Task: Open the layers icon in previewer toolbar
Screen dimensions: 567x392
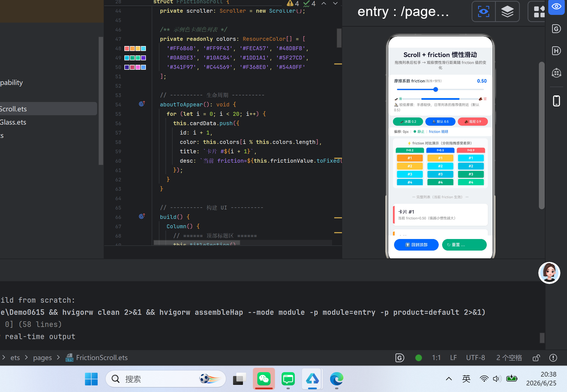Action: tap(507, 12)
